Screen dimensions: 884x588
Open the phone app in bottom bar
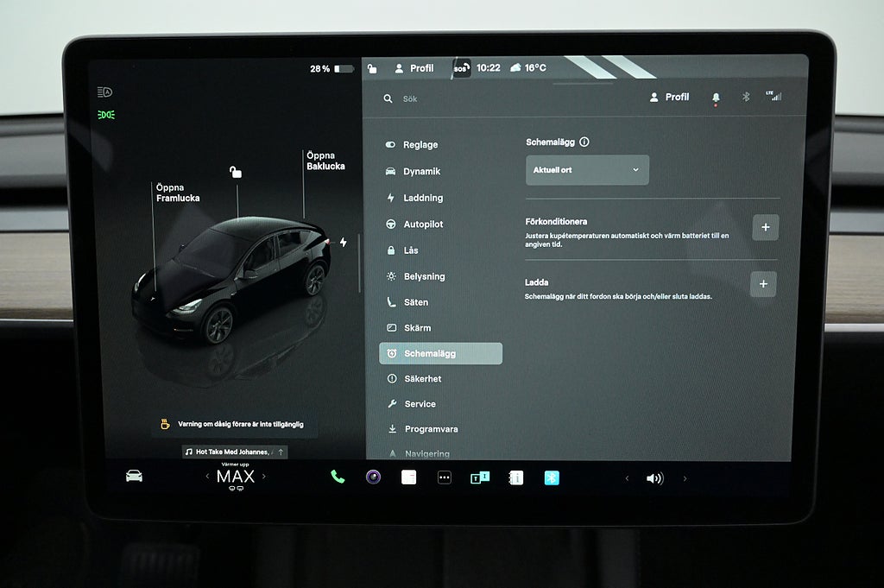coord(338,477)
